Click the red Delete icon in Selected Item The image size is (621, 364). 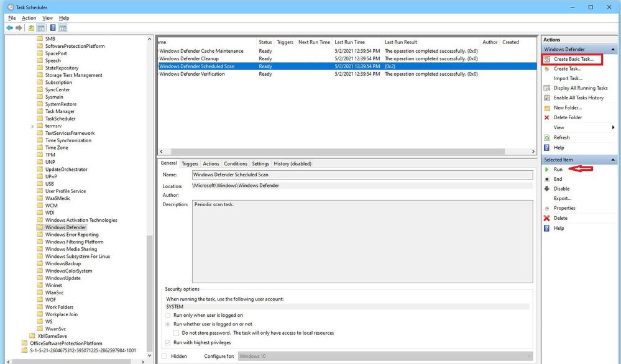[x=547, y=218]
